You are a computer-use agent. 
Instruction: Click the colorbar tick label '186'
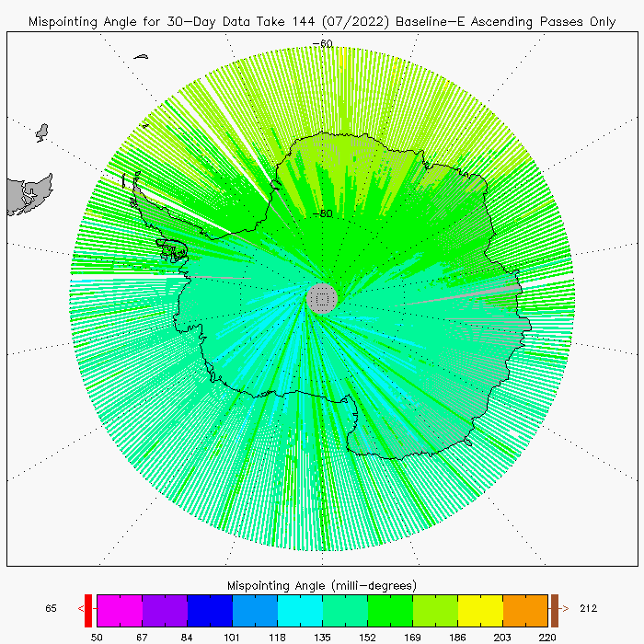(457, 638)
